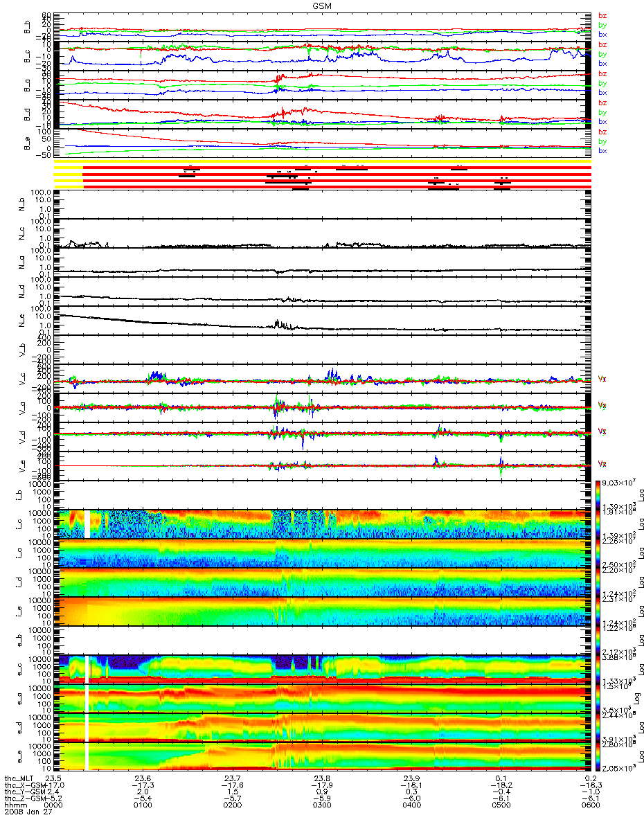The image size is (644, 831).
Task: Select the B_d axis label
Action: click(x=26, y=115)
